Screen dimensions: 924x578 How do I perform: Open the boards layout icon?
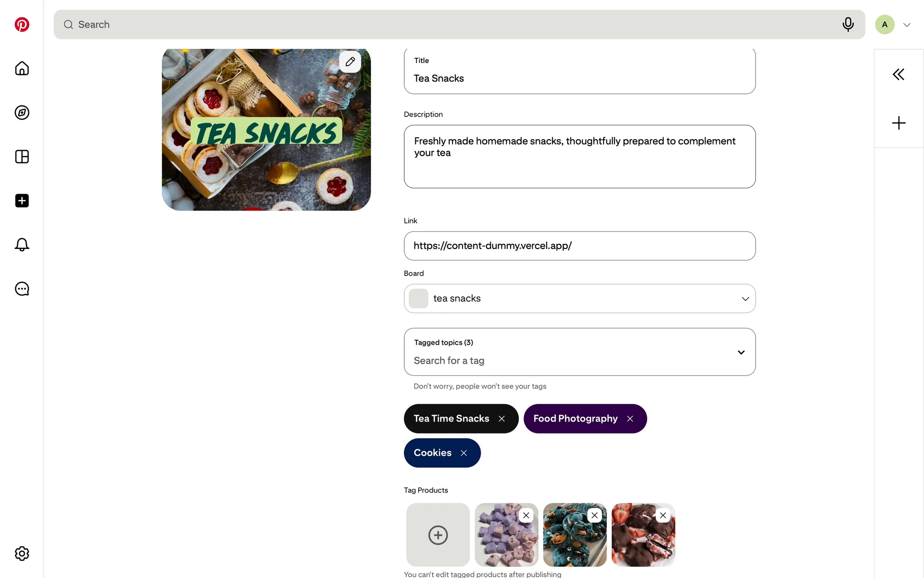tap(22, 157)
